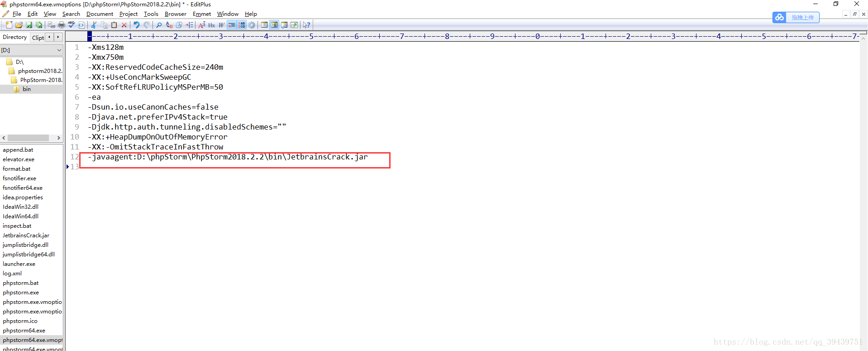868x351 pixels.
Task: Open the Edit menu
Action: pos(33,14)
